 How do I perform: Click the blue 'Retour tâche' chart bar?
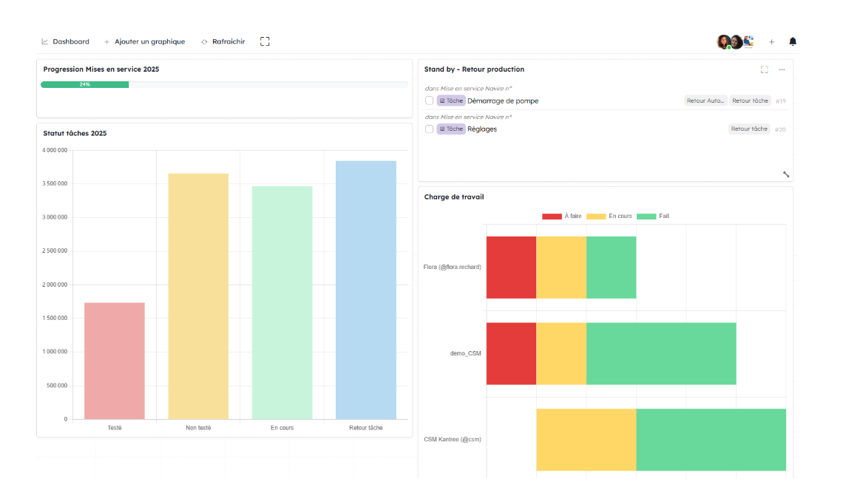pyautogui.click(x=366, y=290)
